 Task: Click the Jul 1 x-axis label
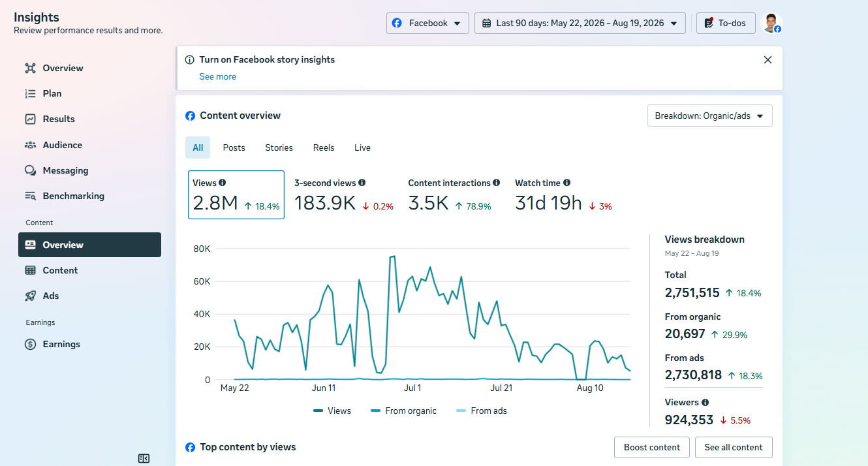pyautogui.click(x=412, y=388)
